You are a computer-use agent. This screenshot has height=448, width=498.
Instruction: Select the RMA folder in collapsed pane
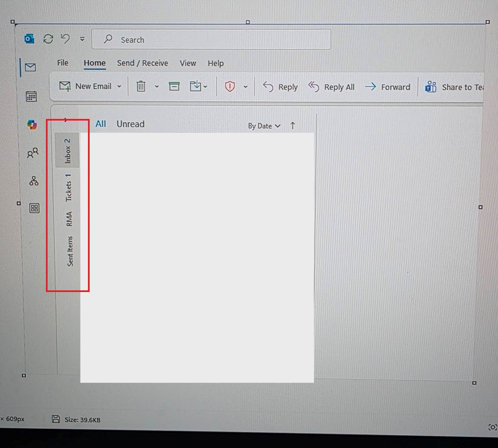tap(69, 219)
